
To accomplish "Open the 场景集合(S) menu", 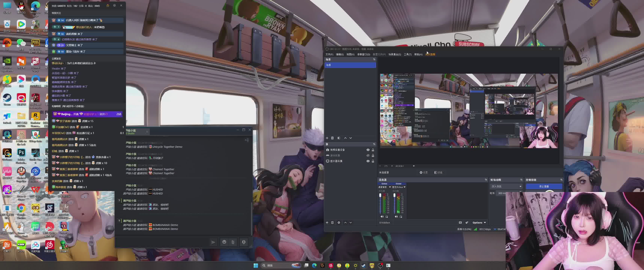I will 394,54.
